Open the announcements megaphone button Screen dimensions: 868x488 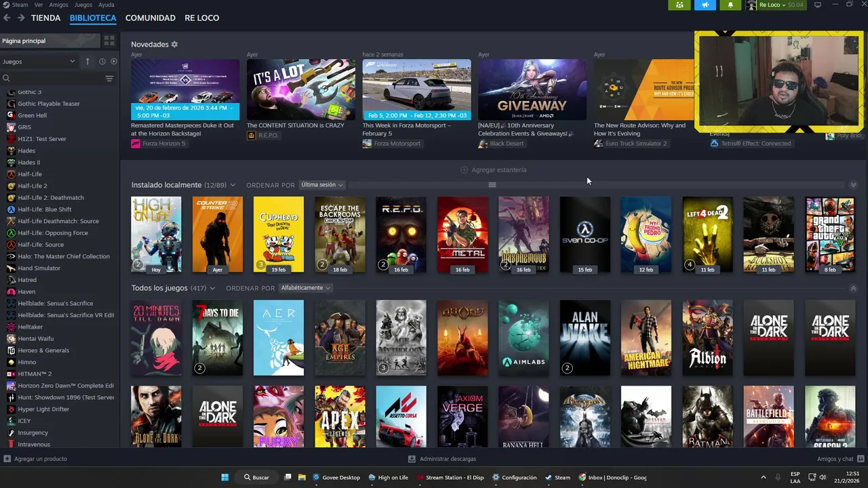point(705,5)
